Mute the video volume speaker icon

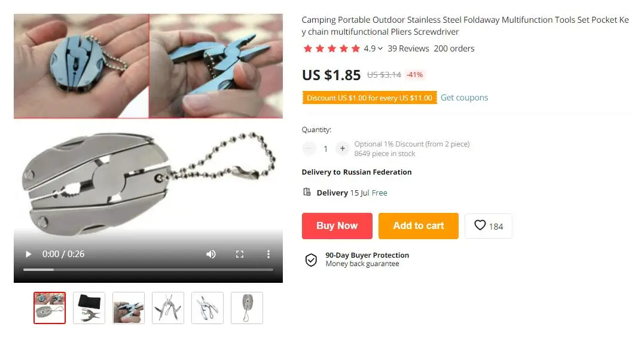pyautogui.click(x=210, y=254)
